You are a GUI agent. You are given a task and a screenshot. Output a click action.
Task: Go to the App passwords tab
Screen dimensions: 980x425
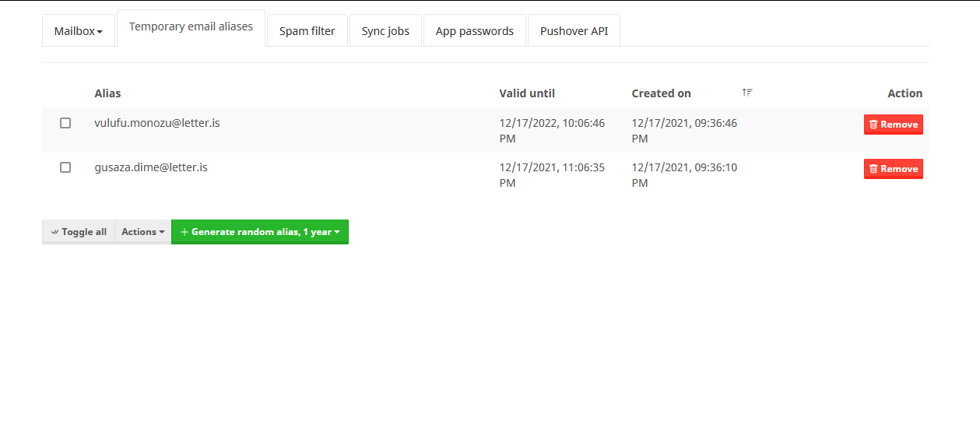[x=475, y=31]
